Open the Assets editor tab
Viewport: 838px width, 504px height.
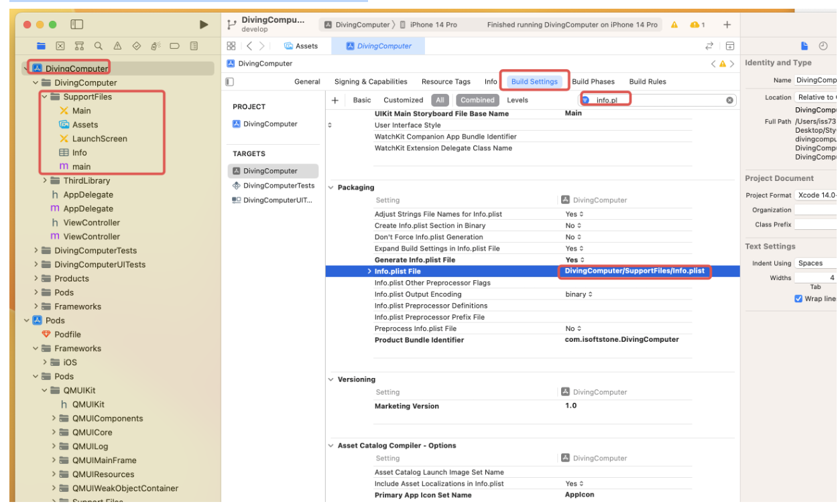pyautogui.click(x=301, y=46)
